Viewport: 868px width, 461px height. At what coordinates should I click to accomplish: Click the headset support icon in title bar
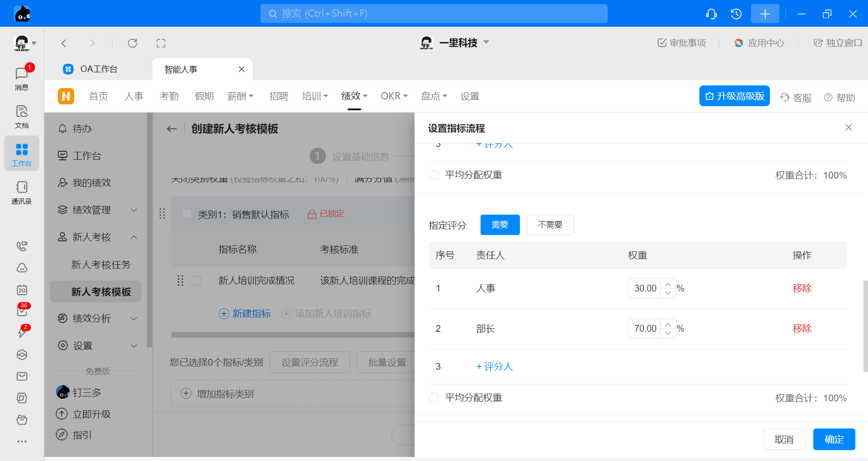pyautogui.click(x=711, y=14)
